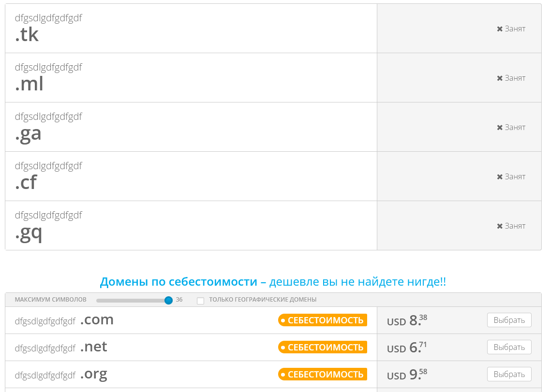This screenshot has width=550, height=392.
Task: Click the 'Домены по себестоимости' heading
Action: click(178, 282)
